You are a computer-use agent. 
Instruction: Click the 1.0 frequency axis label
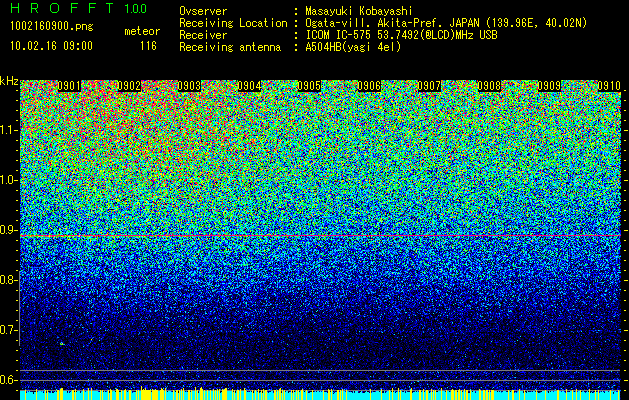[x=9, y=180]
